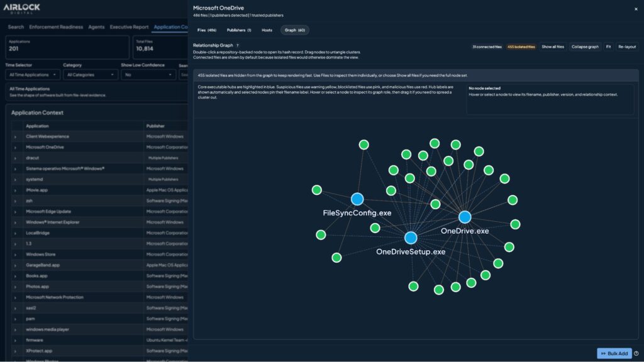The image size is (644, 362).
Task: Click 'Microsoft Network Protection' row text
Action: click(54, 297)
